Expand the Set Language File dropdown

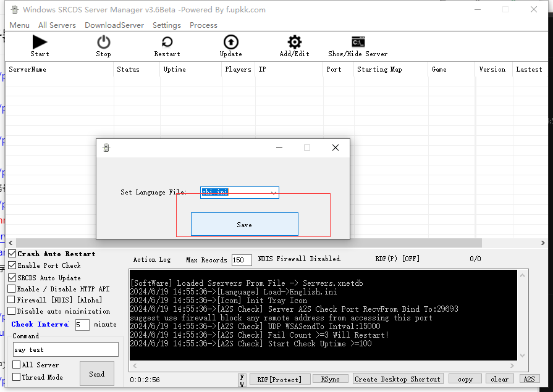pos(273,193)
